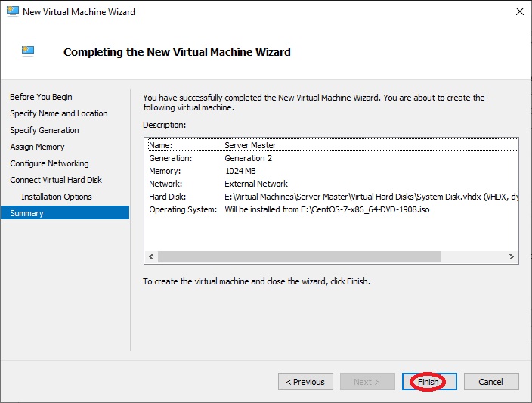Click the Completing the New Virtual Machine Wizard heading
532x403 pixels.
177,52
